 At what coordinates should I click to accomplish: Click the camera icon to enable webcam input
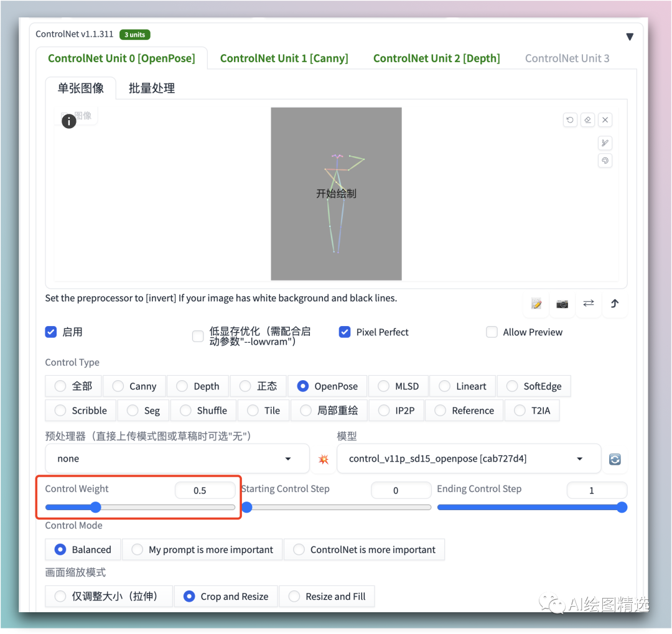pyautogui.click(x=562, y=304)
